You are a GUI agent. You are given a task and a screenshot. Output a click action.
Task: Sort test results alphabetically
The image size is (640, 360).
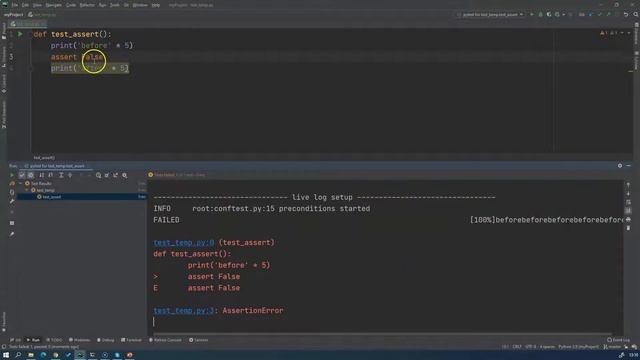pos(42,175)
